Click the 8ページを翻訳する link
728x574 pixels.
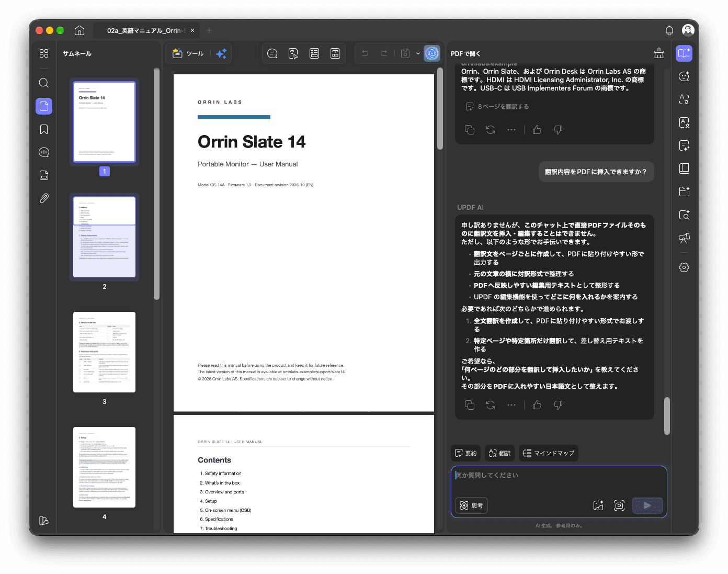pos(497,106)
